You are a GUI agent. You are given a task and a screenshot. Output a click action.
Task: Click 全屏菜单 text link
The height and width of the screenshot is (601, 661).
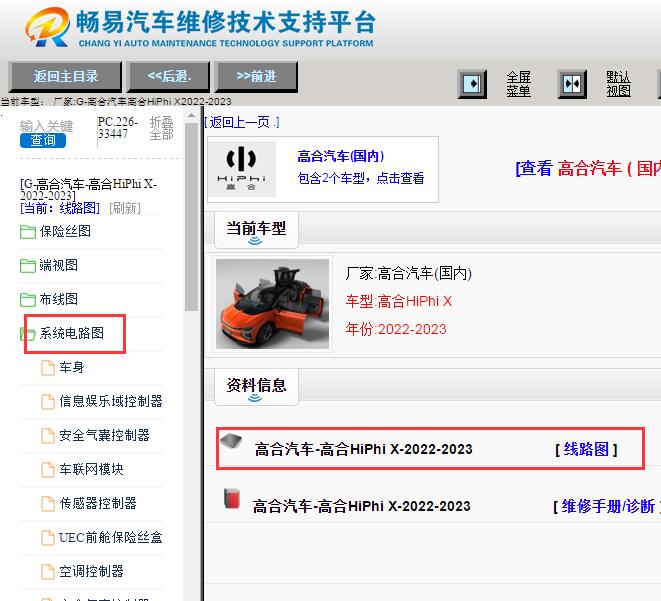coord(519,84)
